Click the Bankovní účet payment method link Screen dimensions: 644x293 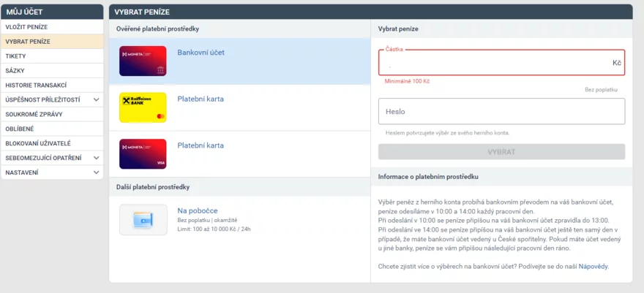(201, 53)
